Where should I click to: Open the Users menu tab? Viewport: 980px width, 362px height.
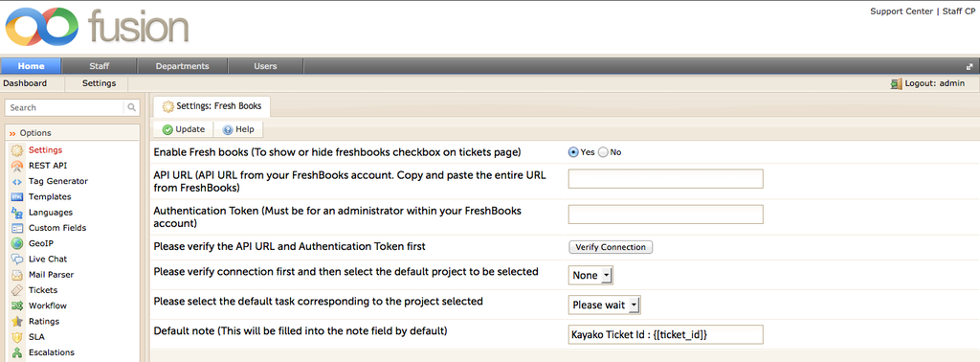tap(266, 66)
